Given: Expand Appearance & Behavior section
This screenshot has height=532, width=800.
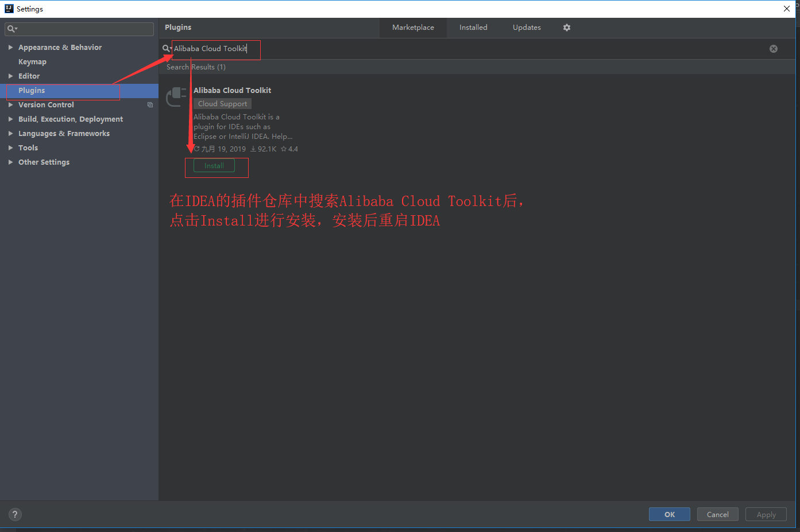Looking at the screenshot, I should 10,48.
